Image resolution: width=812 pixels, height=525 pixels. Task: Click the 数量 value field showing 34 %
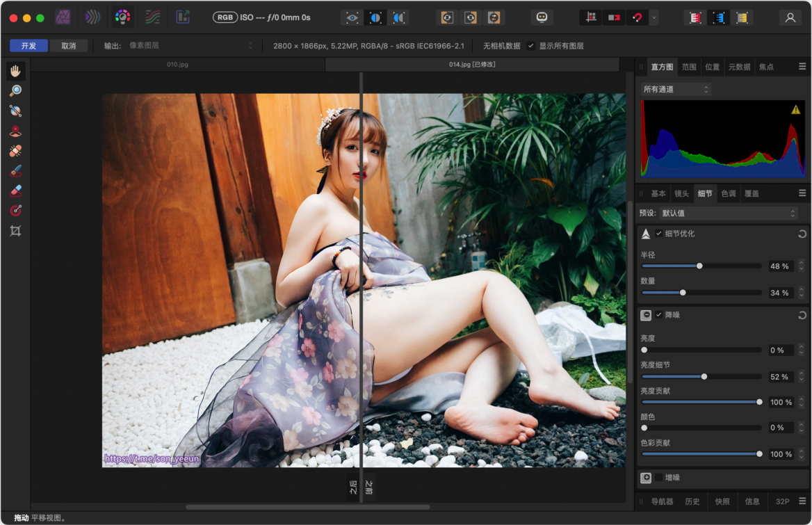779,293
